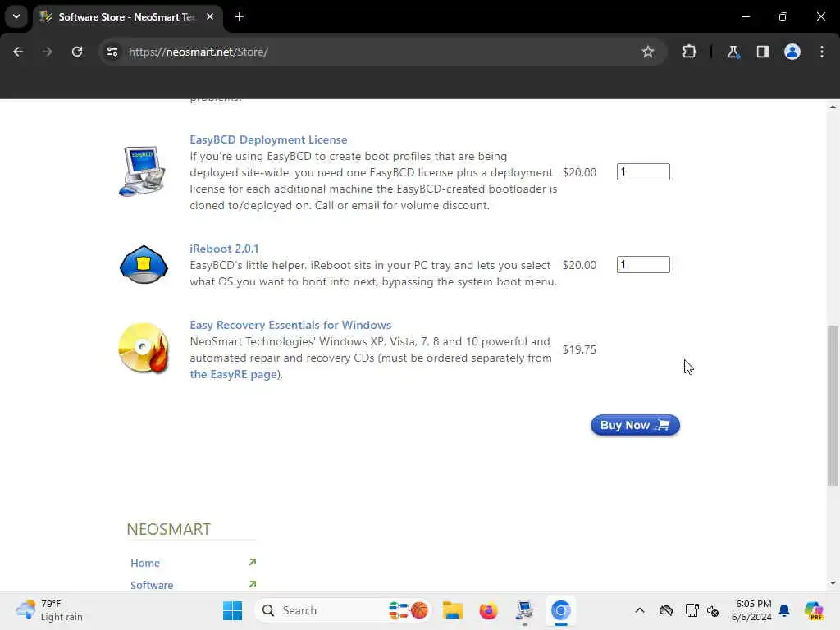
Task: Restore down the Chrome window
Action: (783, 16)
